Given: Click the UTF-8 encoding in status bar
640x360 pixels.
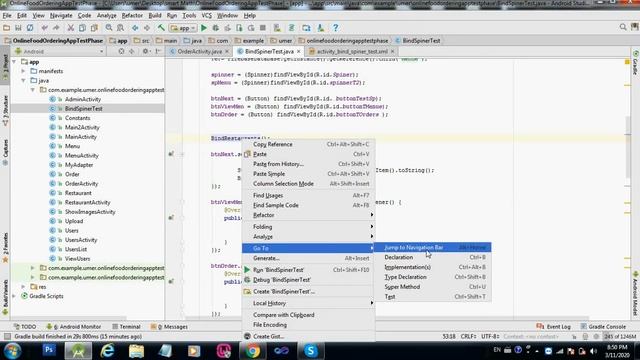Looking at the screenshot, I should pos(490,337).
